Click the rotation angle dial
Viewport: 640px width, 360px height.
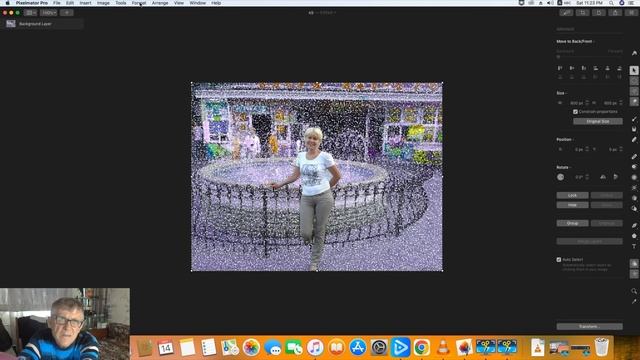point(560,177)
